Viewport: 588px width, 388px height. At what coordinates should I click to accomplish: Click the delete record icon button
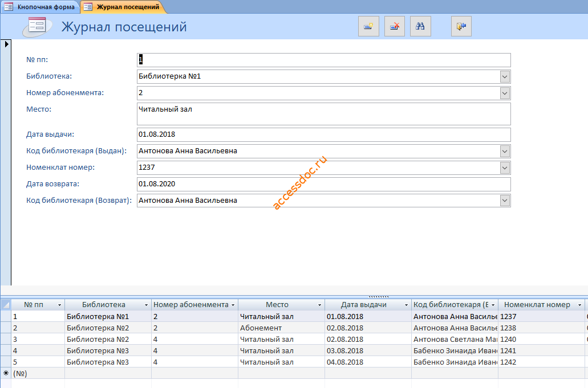click(395, 26)
